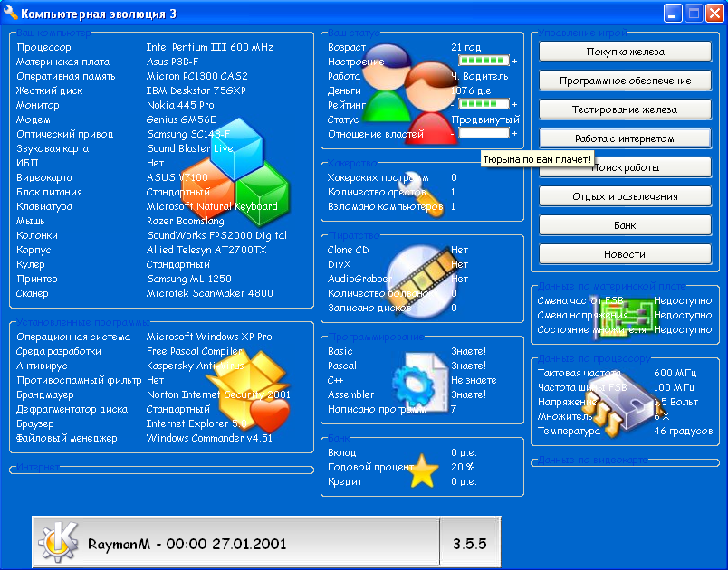Click the Pascal language label
Screen dimensions: 728x570
click(342, 366)
